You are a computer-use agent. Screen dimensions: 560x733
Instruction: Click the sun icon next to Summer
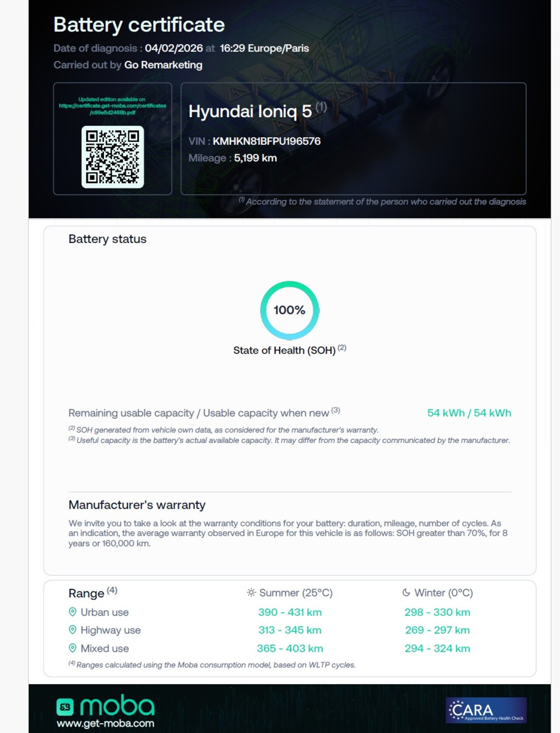pos(251,593)
